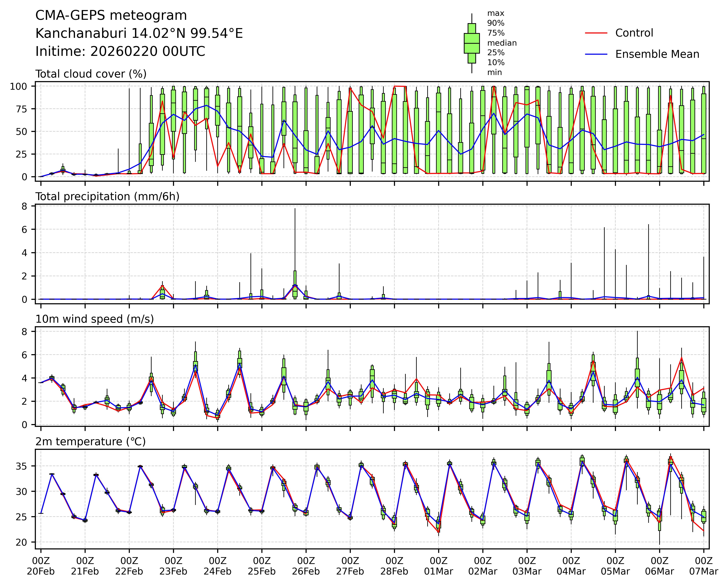Viewport: 728px width, 586px height.
Task: Click the green box-plot legend icon
Action: pyautogui.click(x=472, y=43)
